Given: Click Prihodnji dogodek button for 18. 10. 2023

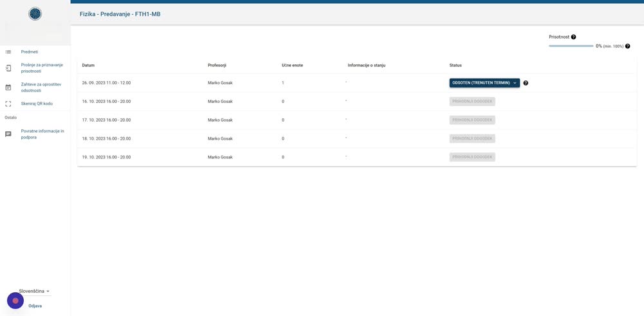Looking at the screenshot, I should [x=472, y=138].
